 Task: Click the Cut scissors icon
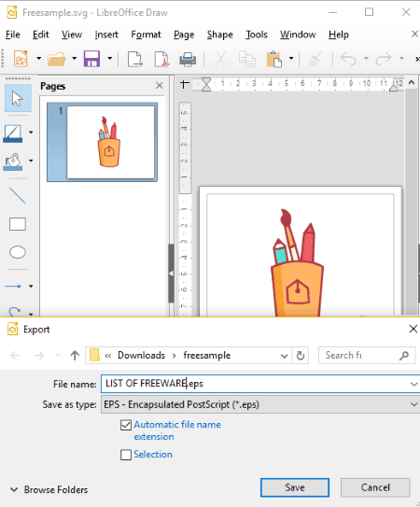220,59
